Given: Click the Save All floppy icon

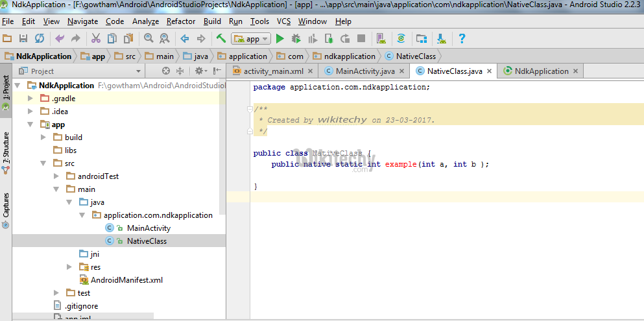Looking at the screenshot, I should (23, 39).
